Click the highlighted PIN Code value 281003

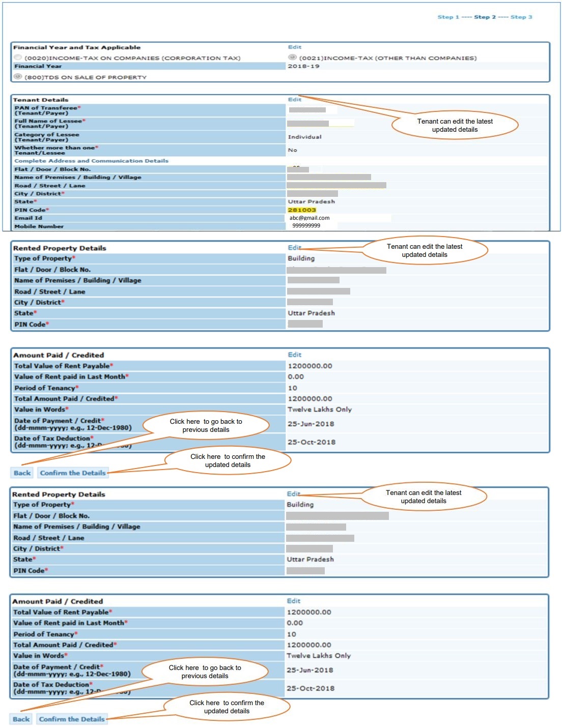(300, 210)
